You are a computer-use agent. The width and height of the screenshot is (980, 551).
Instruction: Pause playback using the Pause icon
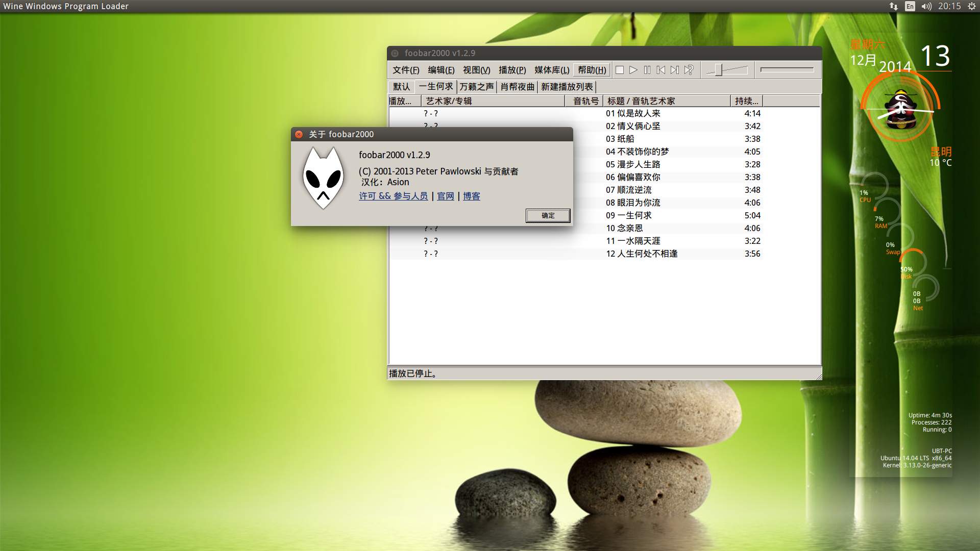(x=647, y=70)
